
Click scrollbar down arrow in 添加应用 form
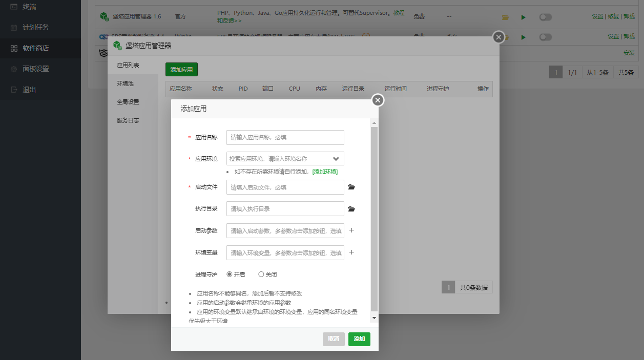(374, 318)
